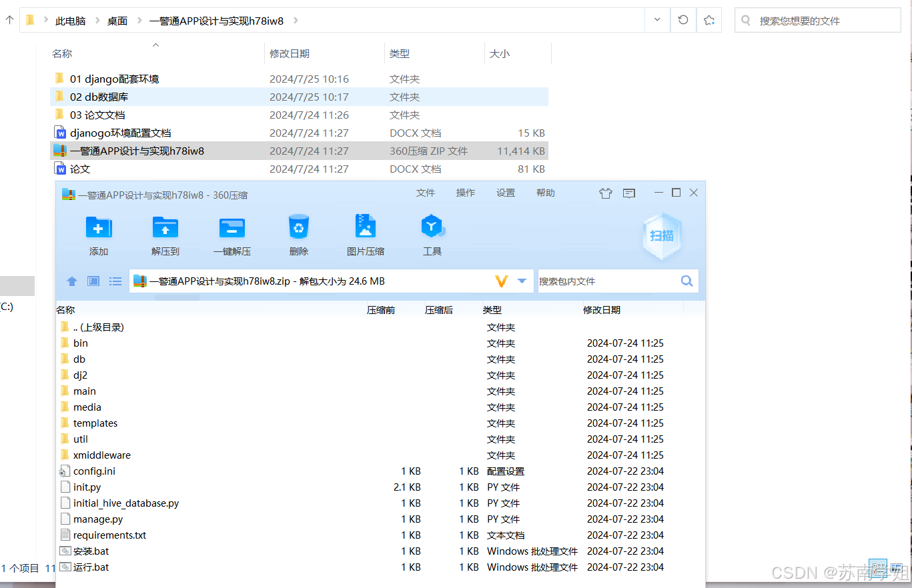The image size is (912, 588).
Task: Select the 01 django配套环境 folder
Action: (300, 79)
